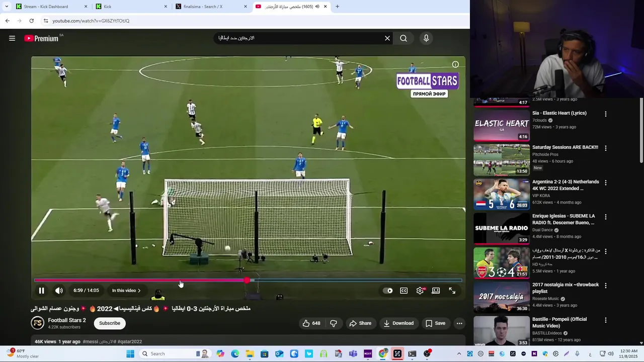Pause the playing video
644x362 pixels.
click(x=42, y=291)
